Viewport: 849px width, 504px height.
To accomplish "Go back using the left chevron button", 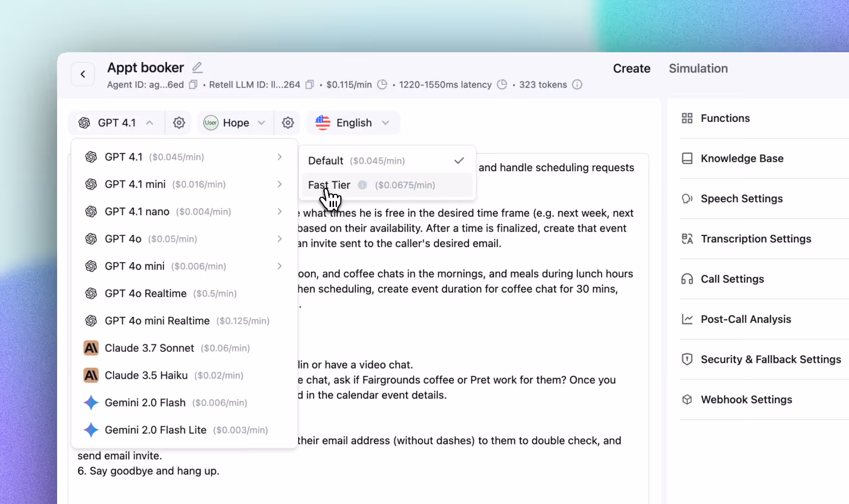I will 83,74.
